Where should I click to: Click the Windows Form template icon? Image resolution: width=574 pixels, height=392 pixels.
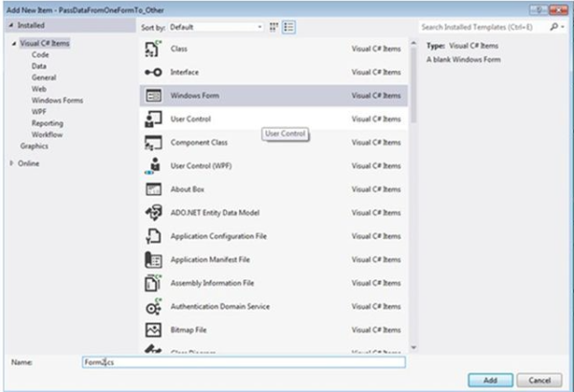pos(153,96)
